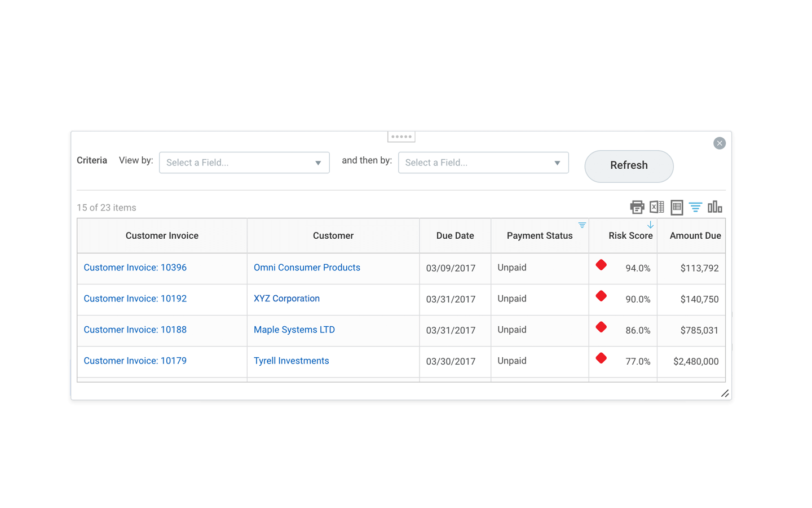
Task: Click the grid view list icon
Action: point(677,207)
